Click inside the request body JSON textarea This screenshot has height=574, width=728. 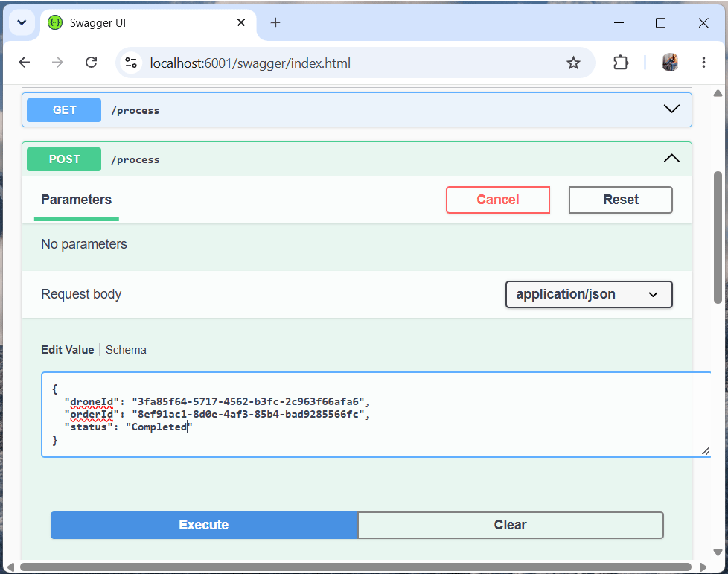(376, 415)
